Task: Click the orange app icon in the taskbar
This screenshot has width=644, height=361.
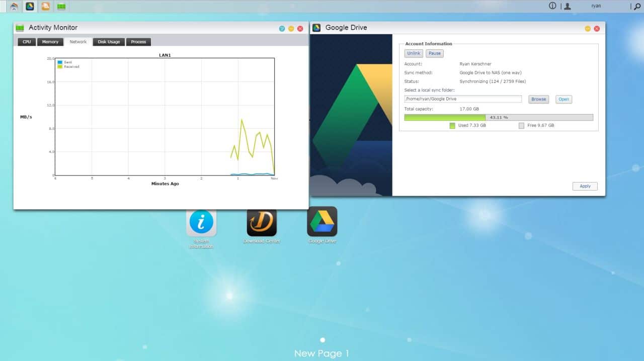Action: tap(45, 7)
